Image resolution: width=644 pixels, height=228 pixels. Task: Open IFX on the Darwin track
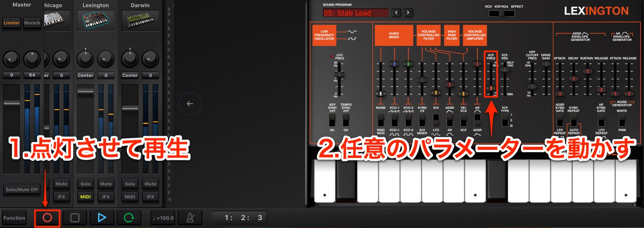click(x=150, y=197)
